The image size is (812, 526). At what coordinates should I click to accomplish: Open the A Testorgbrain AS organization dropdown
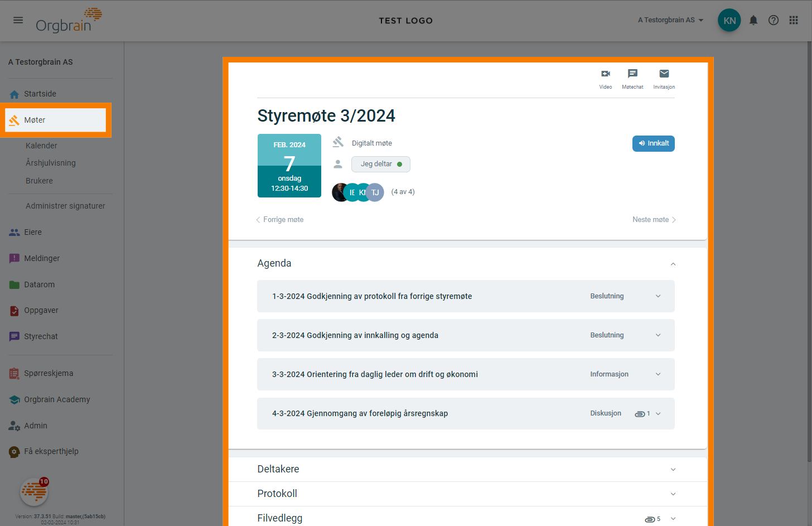pos(671,20)
